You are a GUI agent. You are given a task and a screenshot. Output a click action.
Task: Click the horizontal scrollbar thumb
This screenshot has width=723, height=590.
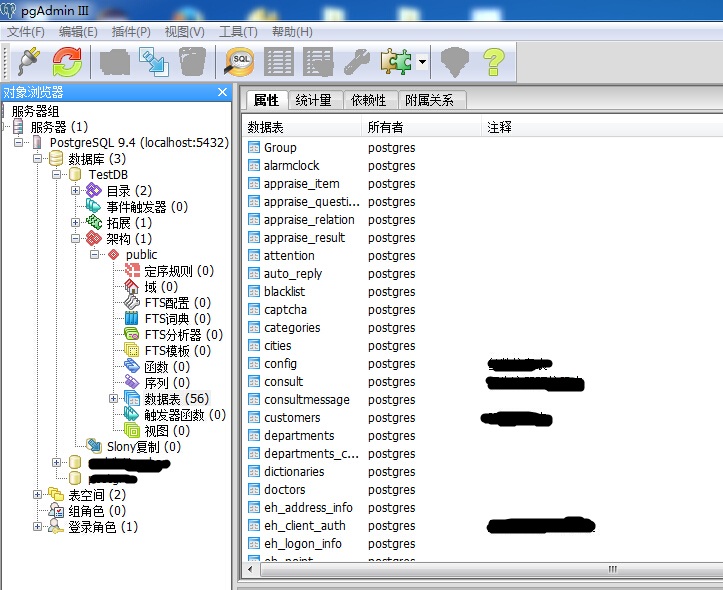(492, 569)
